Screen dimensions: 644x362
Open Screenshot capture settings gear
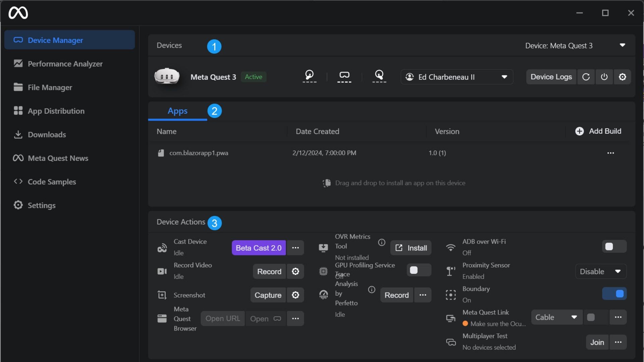pos(295,295)
